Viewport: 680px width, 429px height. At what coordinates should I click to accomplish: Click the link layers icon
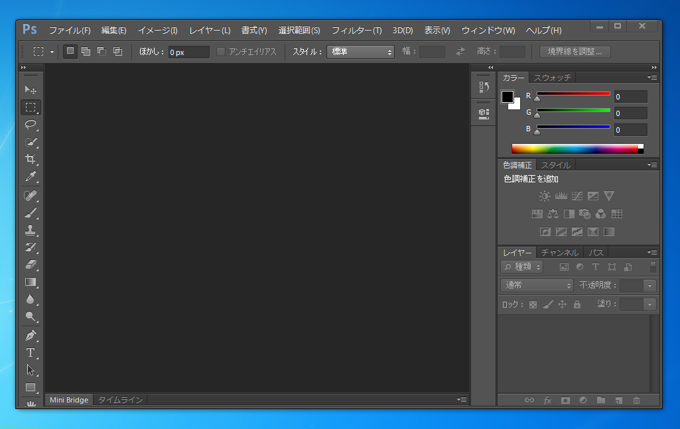tap(529, 400)
